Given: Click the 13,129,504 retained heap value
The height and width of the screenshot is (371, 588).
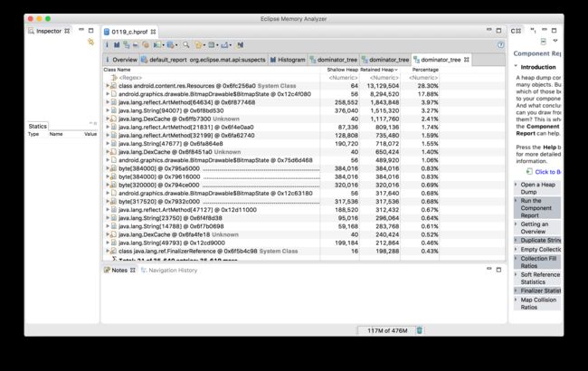Looking at the screenshot, I should (383, 86).
